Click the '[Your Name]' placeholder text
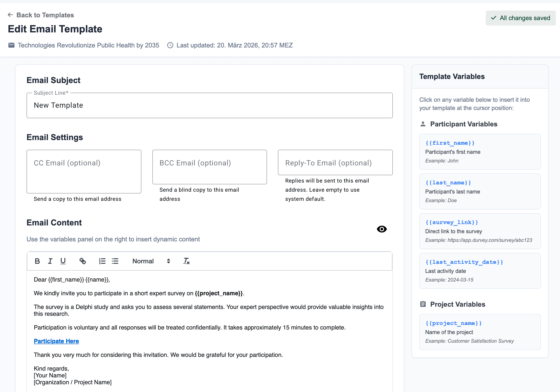The image size is (560, 392). tap(50, 375)
